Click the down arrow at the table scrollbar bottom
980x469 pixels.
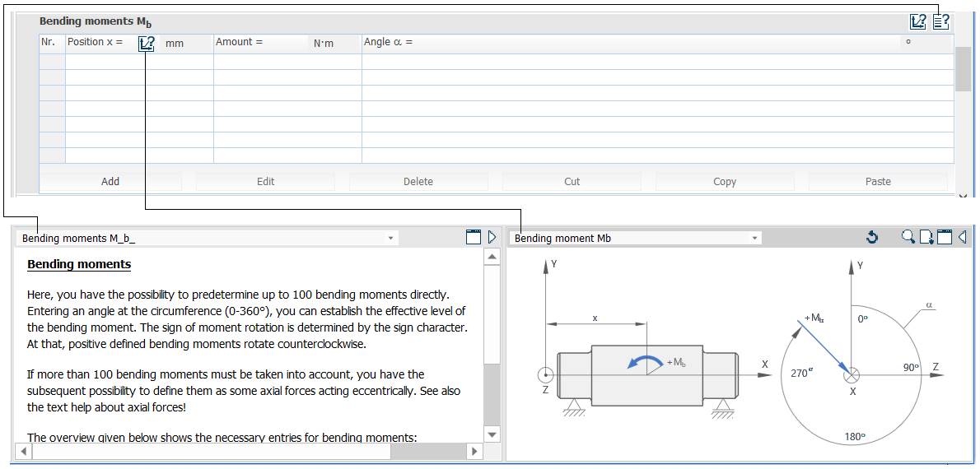[x=964, y=196]
